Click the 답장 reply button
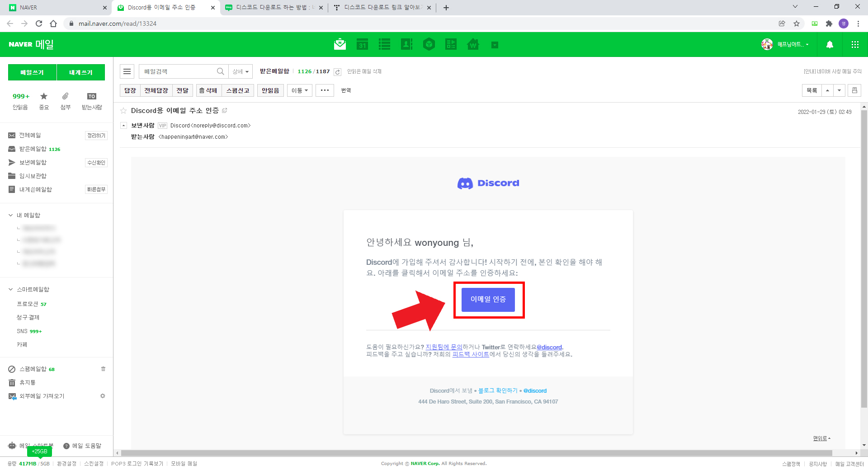The width and height of the screenshot is (868, 470). pos(130,90)
